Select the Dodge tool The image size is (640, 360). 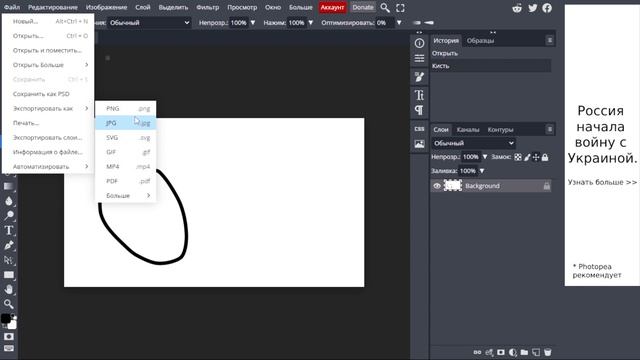(9, 216)
